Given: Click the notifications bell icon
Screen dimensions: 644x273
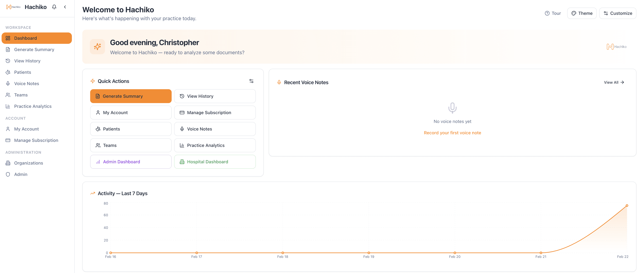Looking at the screenshot, I should point(54,7).
